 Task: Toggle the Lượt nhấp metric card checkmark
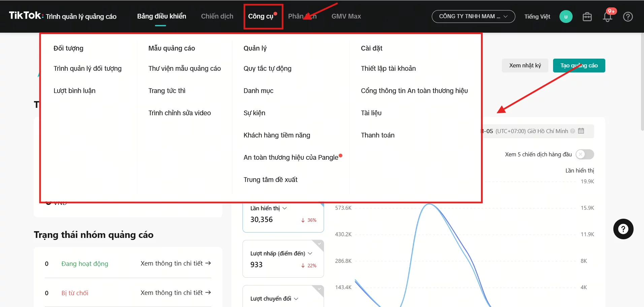tap(319, 244)
